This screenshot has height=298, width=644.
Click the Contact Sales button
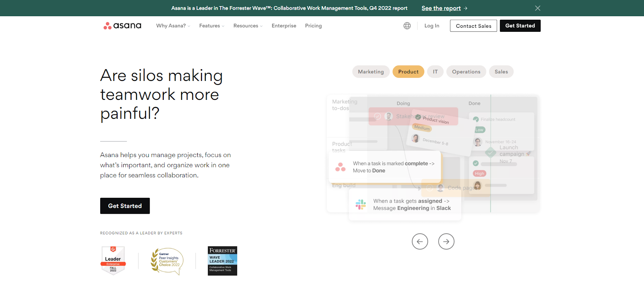(473, 26)
